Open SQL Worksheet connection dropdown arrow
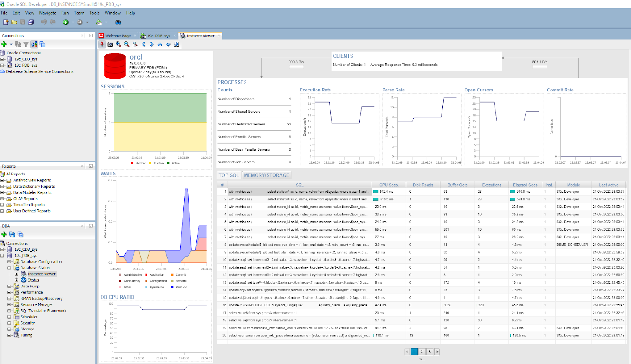 [106, 22]
